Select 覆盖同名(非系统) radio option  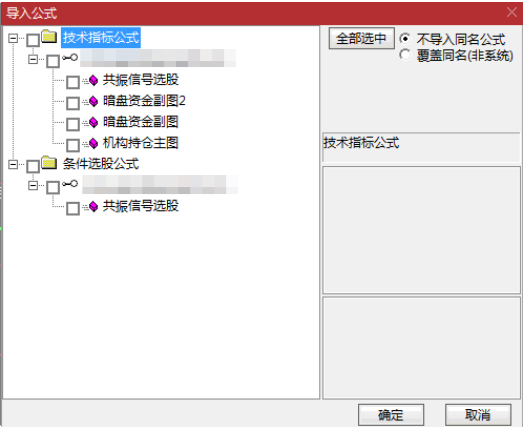click(405, 54)
